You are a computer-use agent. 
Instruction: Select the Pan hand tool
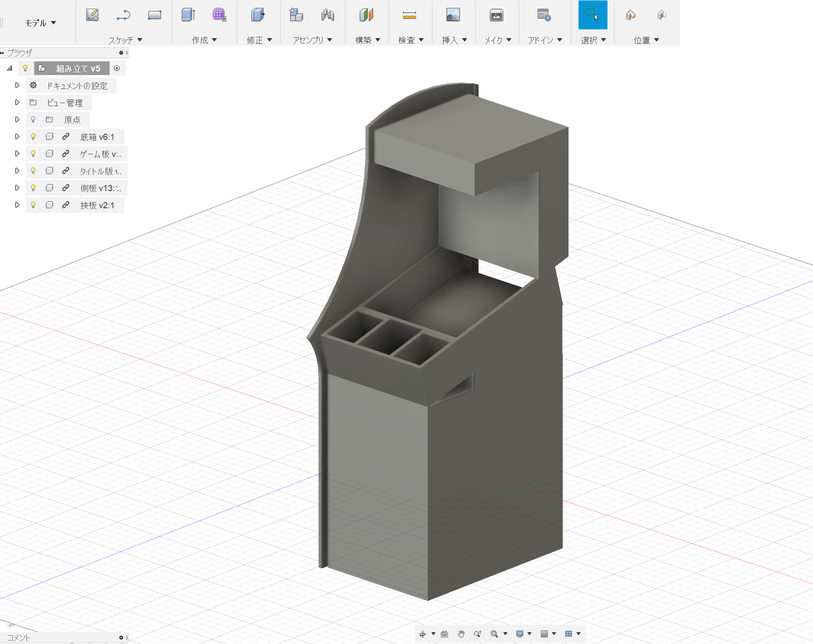point(461,634)
